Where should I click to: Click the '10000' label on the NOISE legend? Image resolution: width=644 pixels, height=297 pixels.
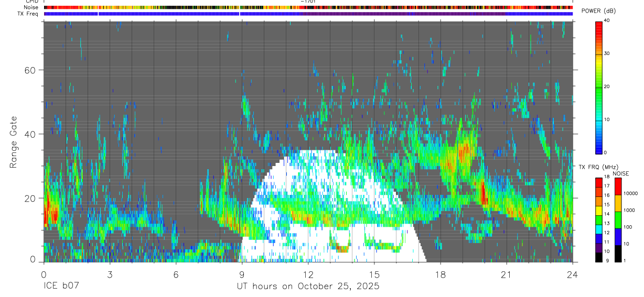pos(631,193)
